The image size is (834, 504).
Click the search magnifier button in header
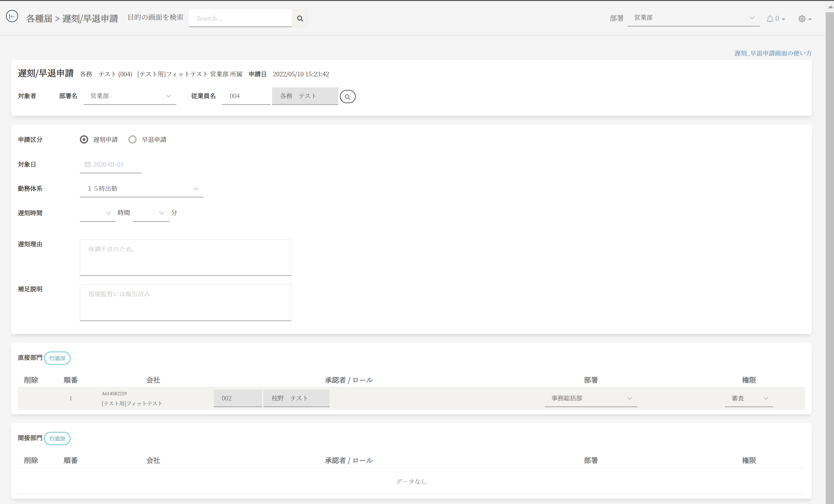point(300,18)
